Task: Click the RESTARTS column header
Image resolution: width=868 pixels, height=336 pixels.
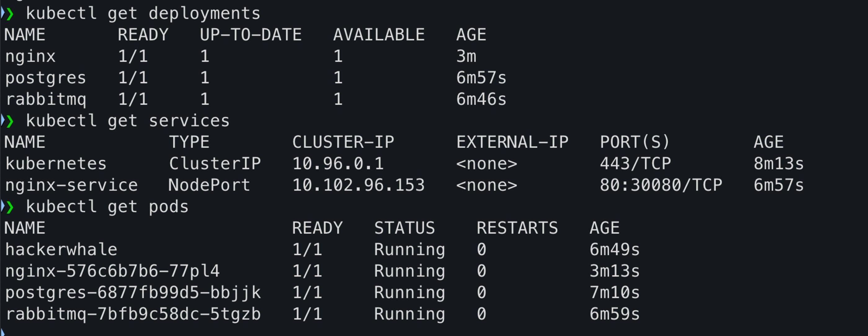Action: click(x=517, y=228)
